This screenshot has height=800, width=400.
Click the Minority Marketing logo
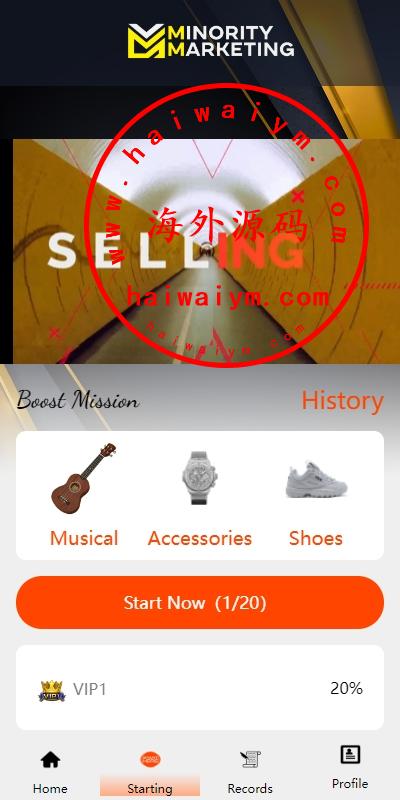[211, 41]
